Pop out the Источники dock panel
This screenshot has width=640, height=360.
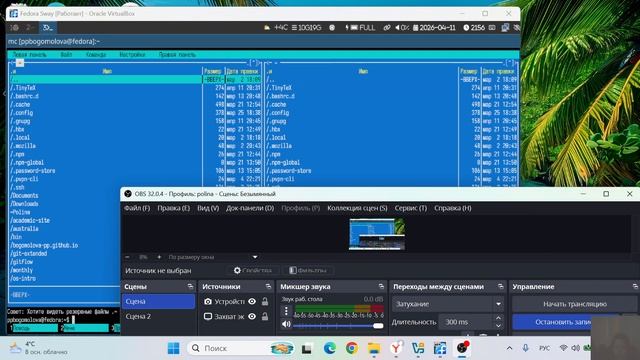[268, 287]
